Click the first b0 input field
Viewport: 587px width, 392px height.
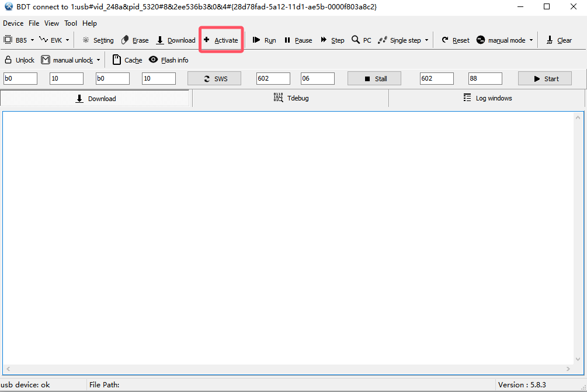(20, 79)
